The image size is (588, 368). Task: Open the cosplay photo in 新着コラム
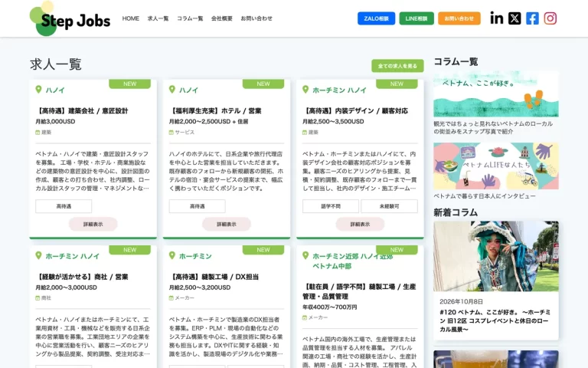coord(496,256)
